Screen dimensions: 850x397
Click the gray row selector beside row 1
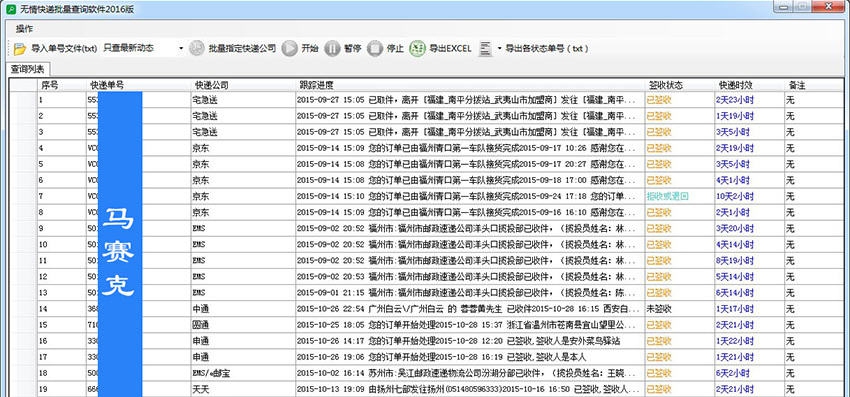point(23,100)
